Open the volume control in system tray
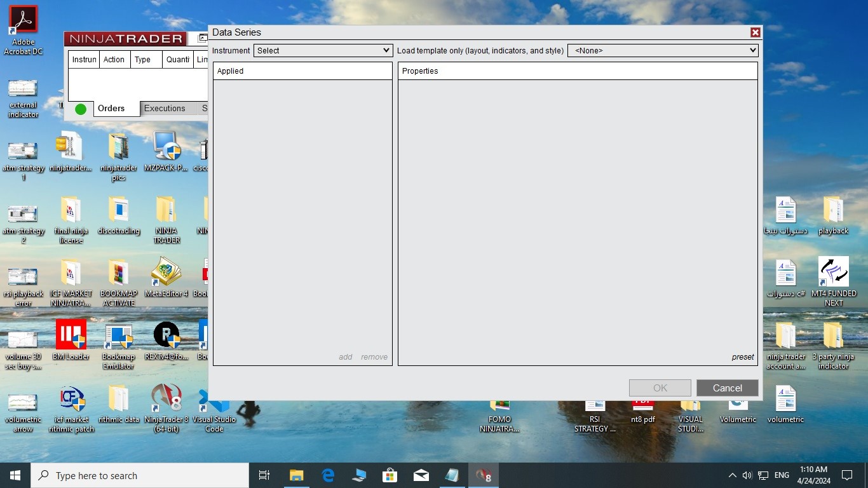The width and height of the screenshot is (868, 488). [747, 475]
